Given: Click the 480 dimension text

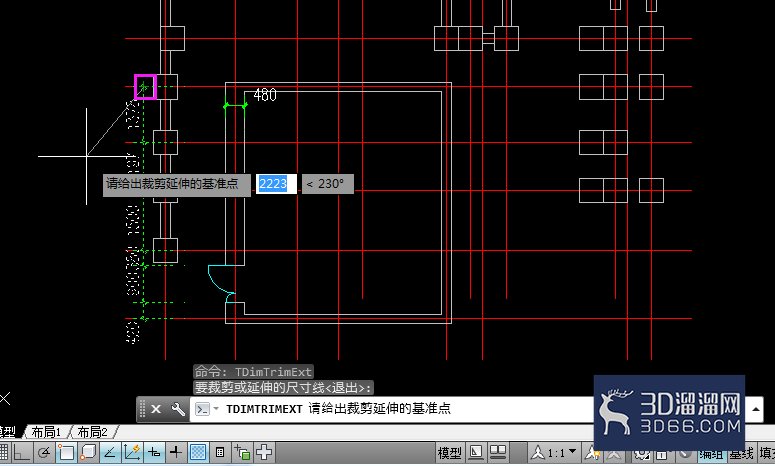Looking at the screenshot, I should click(x=265, y=95).
